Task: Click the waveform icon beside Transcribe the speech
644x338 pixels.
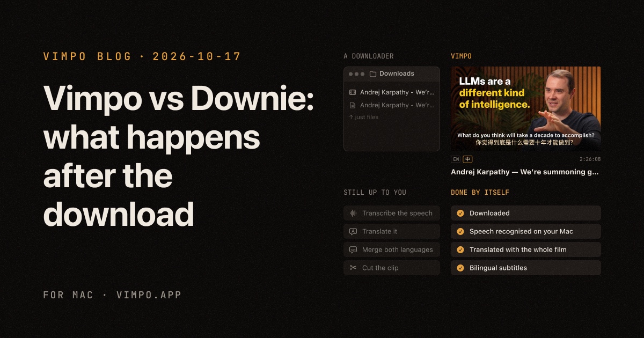Action: 353,213
